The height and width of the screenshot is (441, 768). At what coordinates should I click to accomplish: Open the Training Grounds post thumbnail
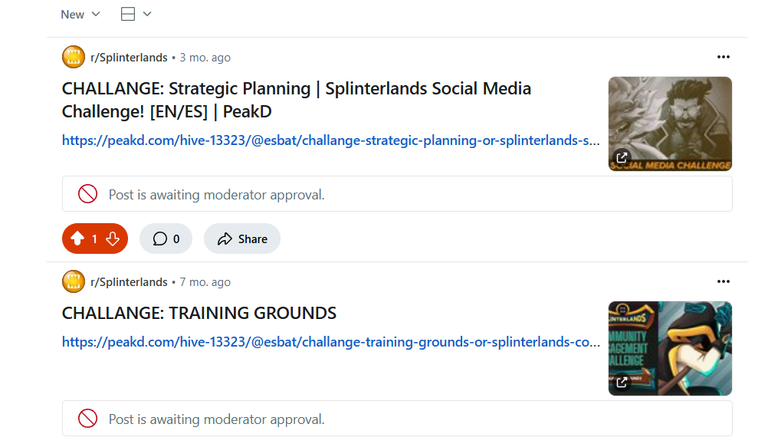pos(670,348)
